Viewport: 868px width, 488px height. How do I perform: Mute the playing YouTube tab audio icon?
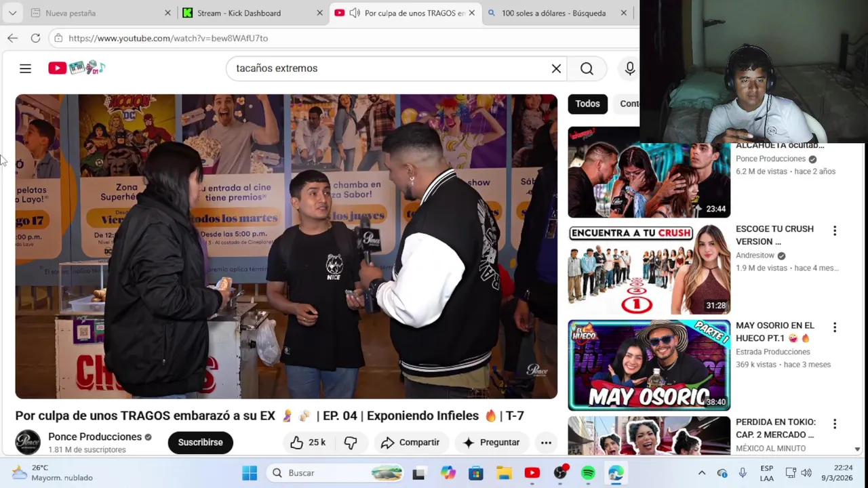[x=355, y=13]
